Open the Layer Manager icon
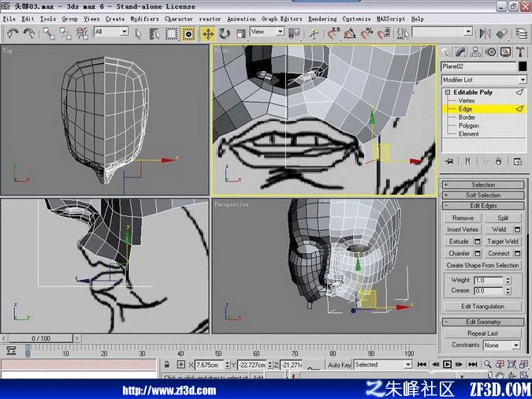The width and height of the screenshot is (532, 399). [x=522, y=33]
